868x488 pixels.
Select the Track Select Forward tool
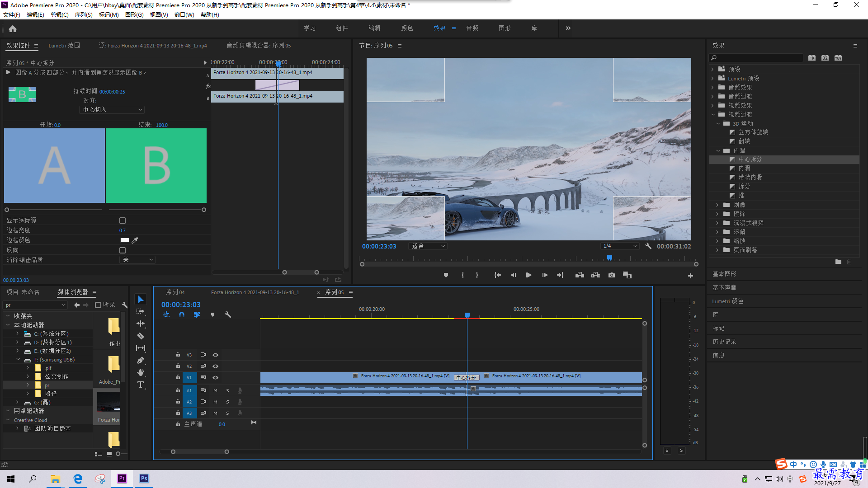pyautogui.click(x=141, y=311)
